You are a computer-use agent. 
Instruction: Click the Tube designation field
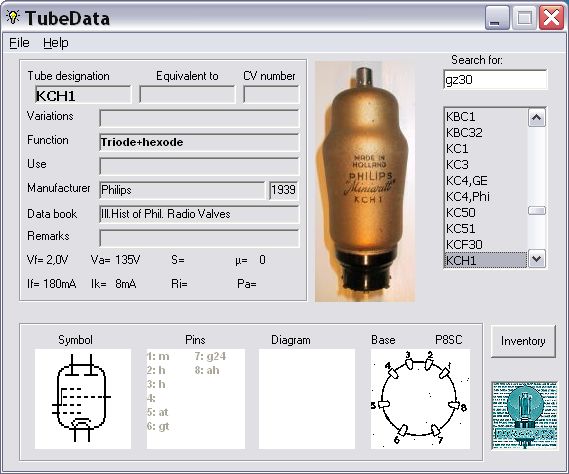[x=83, y=95]
